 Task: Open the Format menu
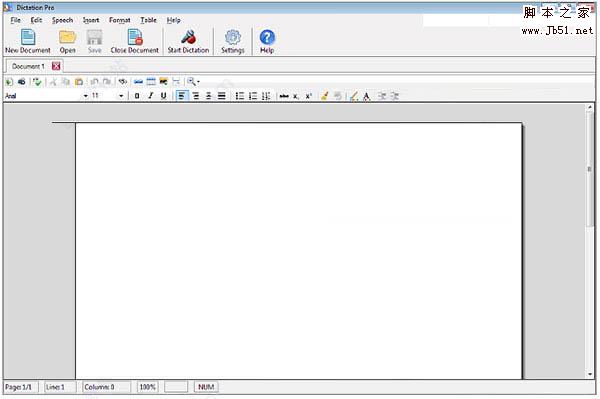[x=120, y=20]
